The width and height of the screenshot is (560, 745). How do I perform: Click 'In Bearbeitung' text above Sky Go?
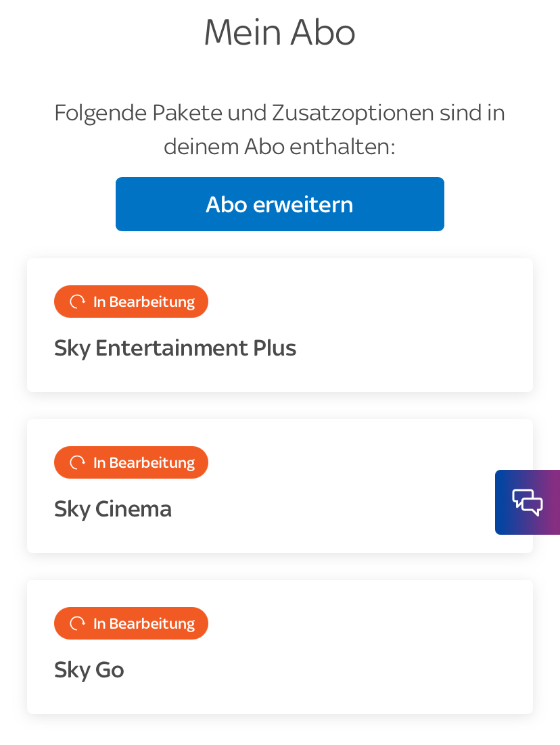click(143, 623)
